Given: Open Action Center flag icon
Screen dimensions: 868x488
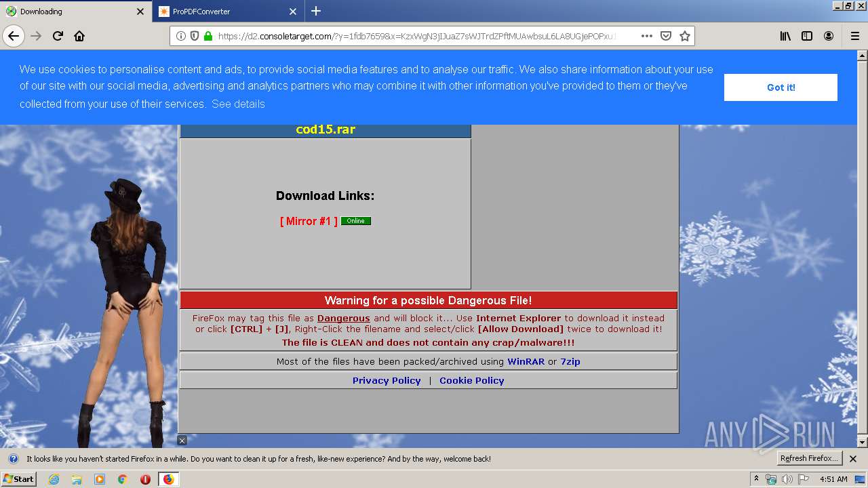Looking at the screenshot, I should [804, 479].
